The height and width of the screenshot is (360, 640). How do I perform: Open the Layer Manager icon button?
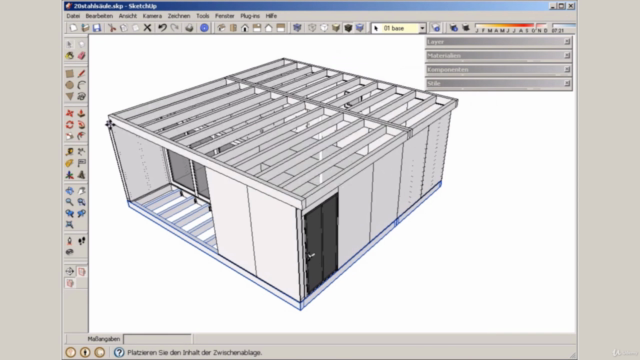pos(436,28)
